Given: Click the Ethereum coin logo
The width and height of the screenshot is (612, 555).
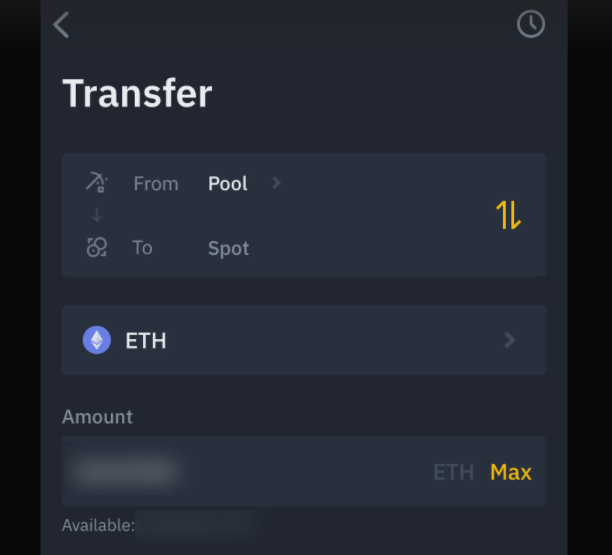Looking at the screenshot, I should (97, 340).
